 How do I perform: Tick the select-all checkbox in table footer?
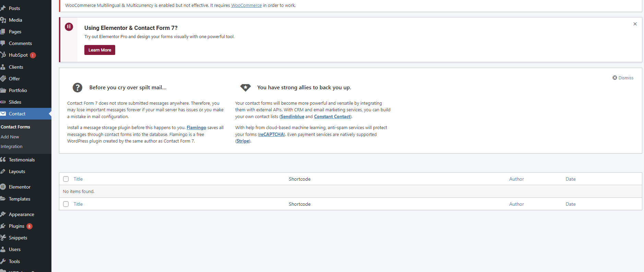[66, 204]
